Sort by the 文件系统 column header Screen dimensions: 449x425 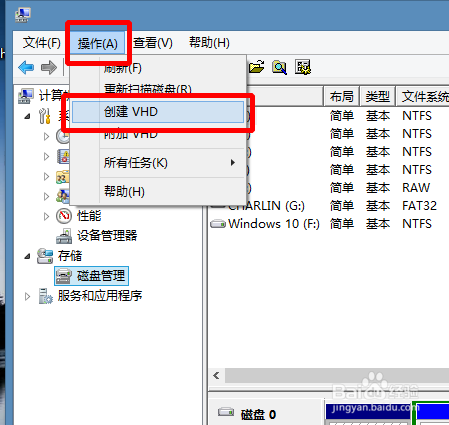coord(423,97)
